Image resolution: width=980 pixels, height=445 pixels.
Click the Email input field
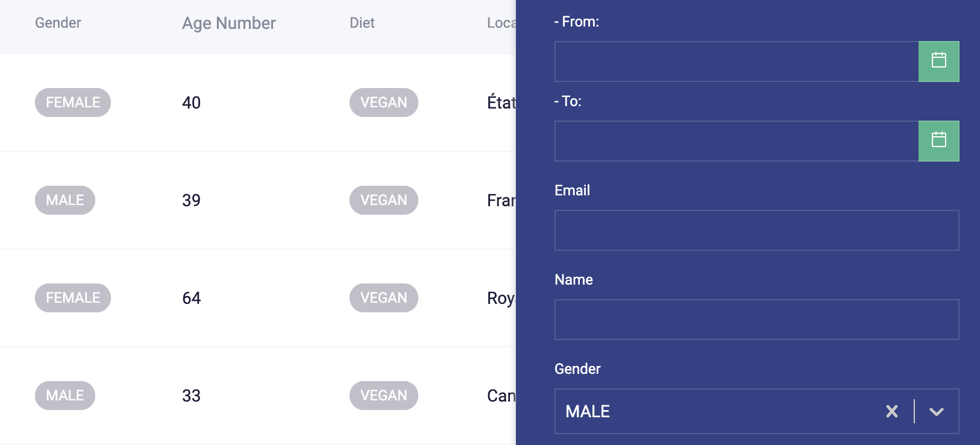pos(756,230)
